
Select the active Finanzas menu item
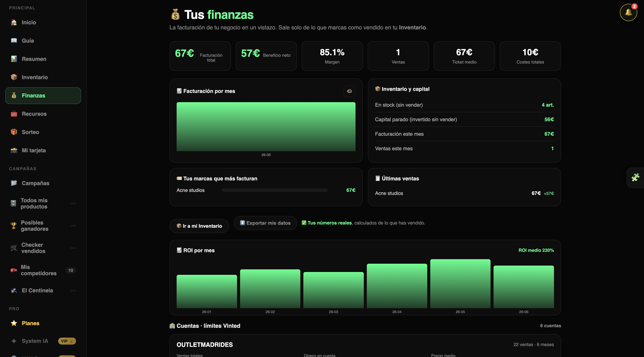point(43,96)
